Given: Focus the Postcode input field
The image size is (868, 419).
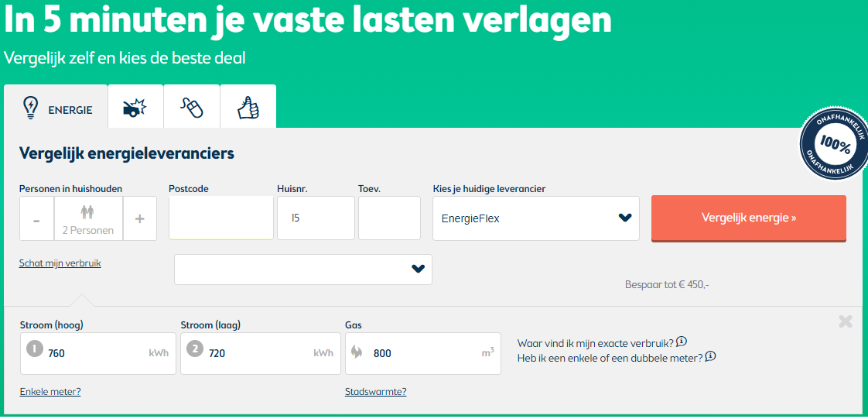Looking at the screenshot, I should [x=220, y=218].
